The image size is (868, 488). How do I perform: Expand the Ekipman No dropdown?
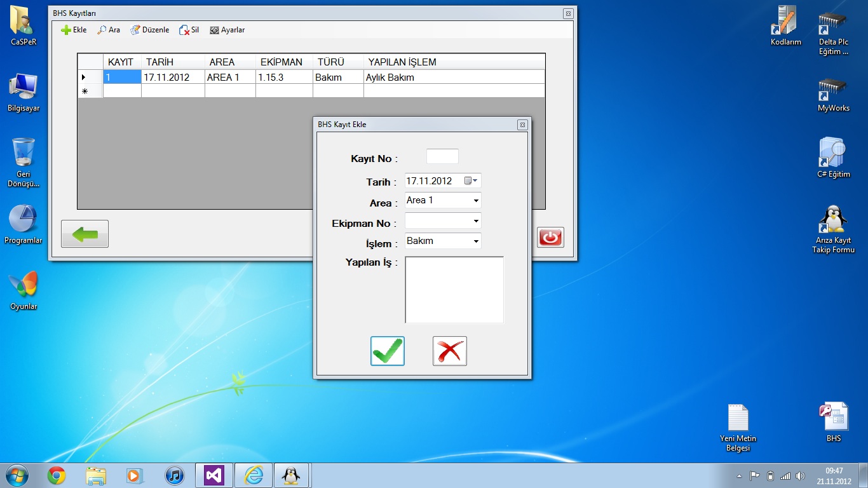(476, 221)
